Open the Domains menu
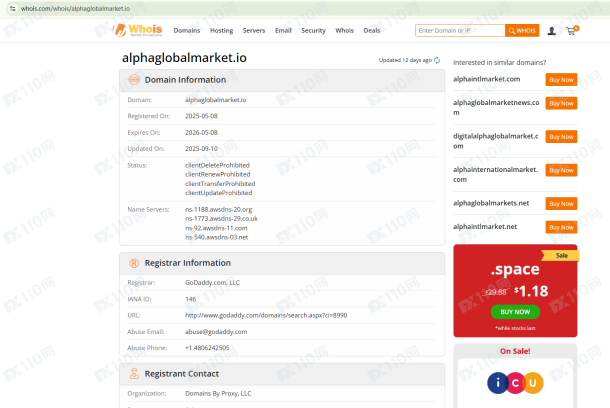Screen dimensions: 610x408 (187, 30)
